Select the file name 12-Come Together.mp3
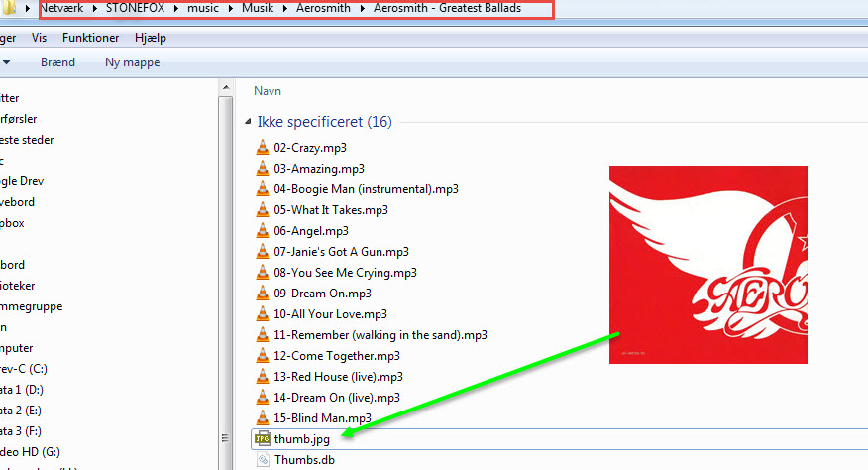The width and height of the screenshot is (868, 470). click(337, 355)
